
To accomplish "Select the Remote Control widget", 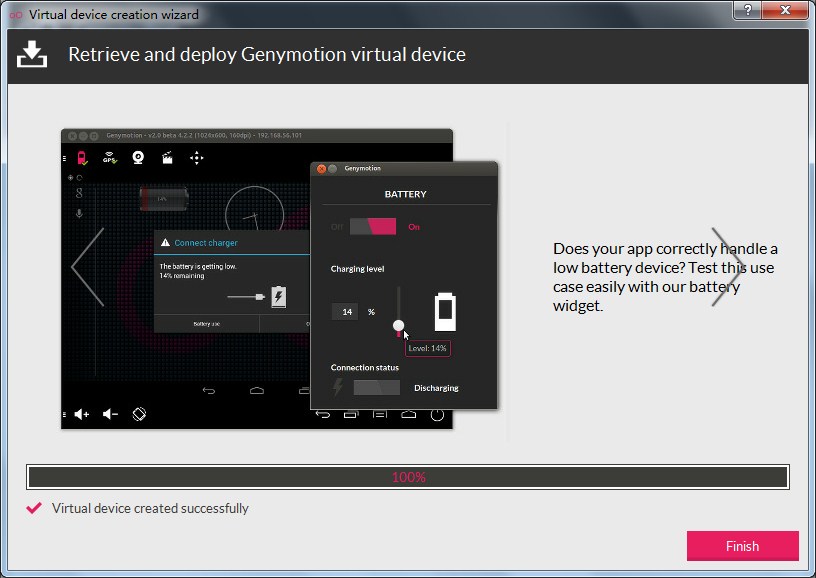I will tap(197, 158).
